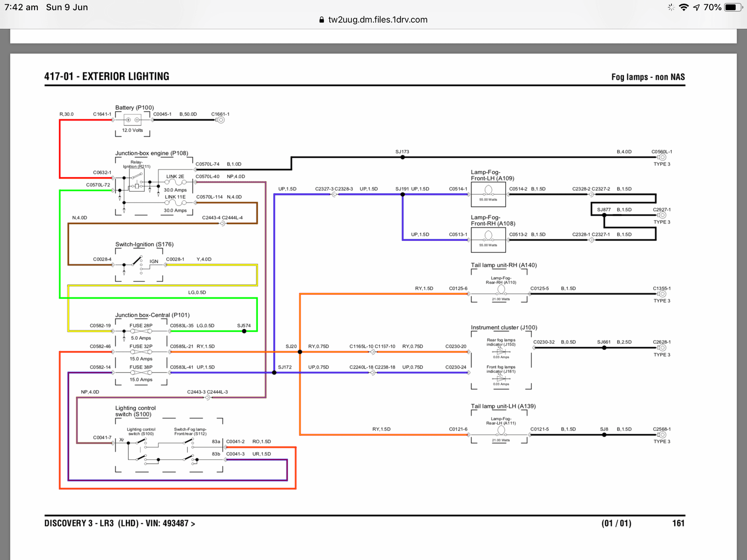Tap the LG,0.5D green wire label
The image size is (747, 560).
(x=197, y=293)
